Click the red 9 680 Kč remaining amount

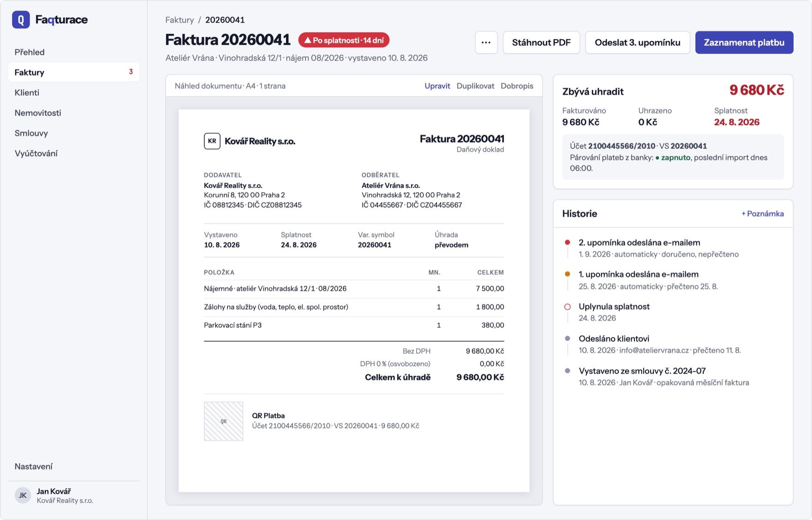coord(757,90)
